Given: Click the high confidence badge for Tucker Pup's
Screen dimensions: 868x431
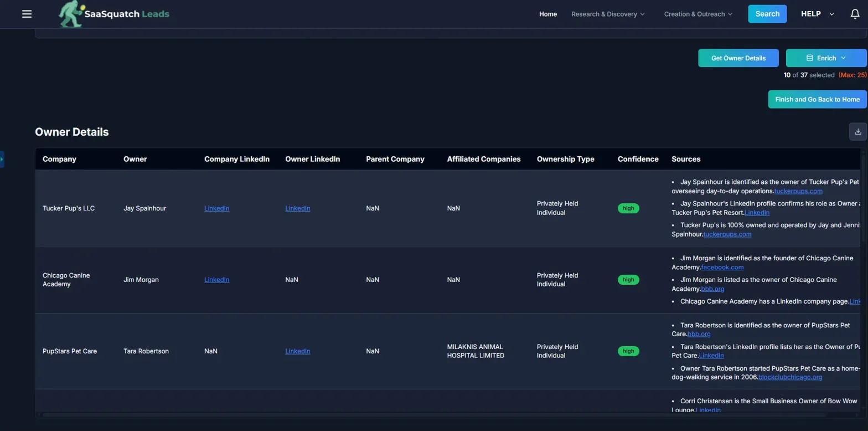Looking at the screenshot, I should tap(628, 208).
